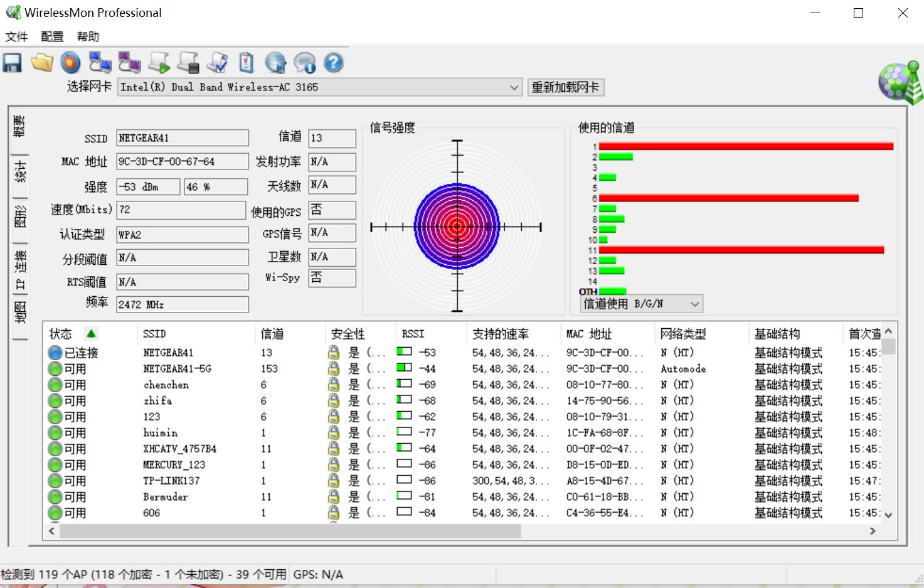This screenshot has width=924, height=588.
Task: Open the Save icon in the toolbar
Action: click(12, 63)
